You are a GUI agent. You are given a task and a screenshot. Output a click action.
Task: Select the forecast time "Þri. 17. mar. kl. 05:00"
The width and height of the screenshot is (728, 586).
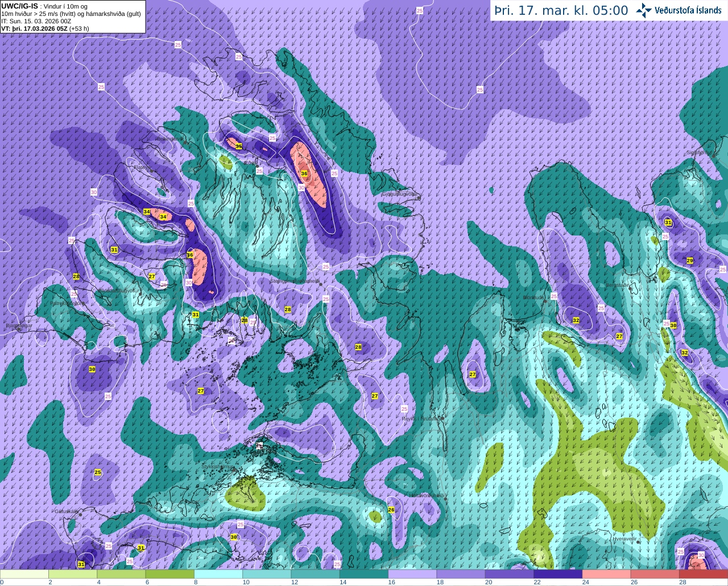561,10
